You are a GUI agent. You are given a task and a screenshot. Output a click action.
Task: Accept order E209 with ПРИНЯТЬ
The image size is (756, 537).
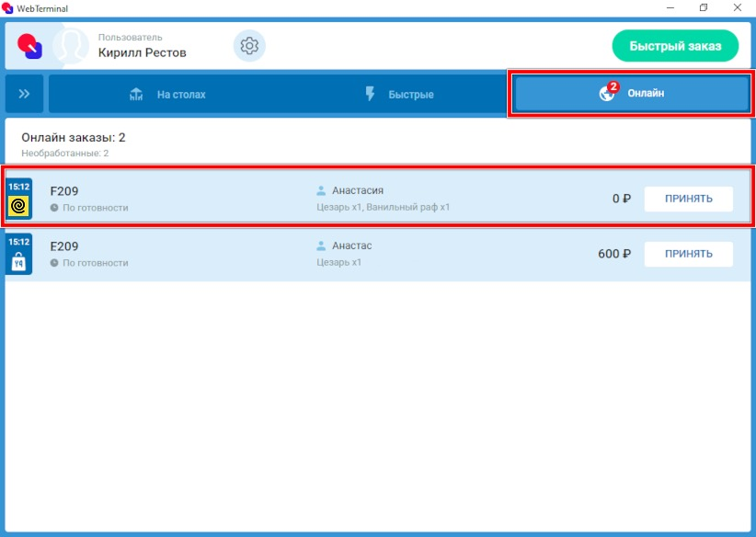689,254
